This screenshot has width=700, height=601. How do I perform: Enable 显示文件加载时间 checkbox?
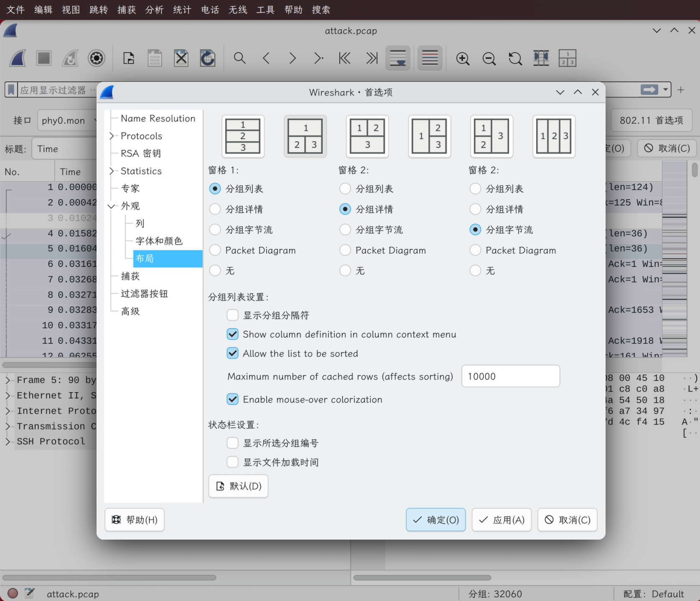[x=232, y=462]
